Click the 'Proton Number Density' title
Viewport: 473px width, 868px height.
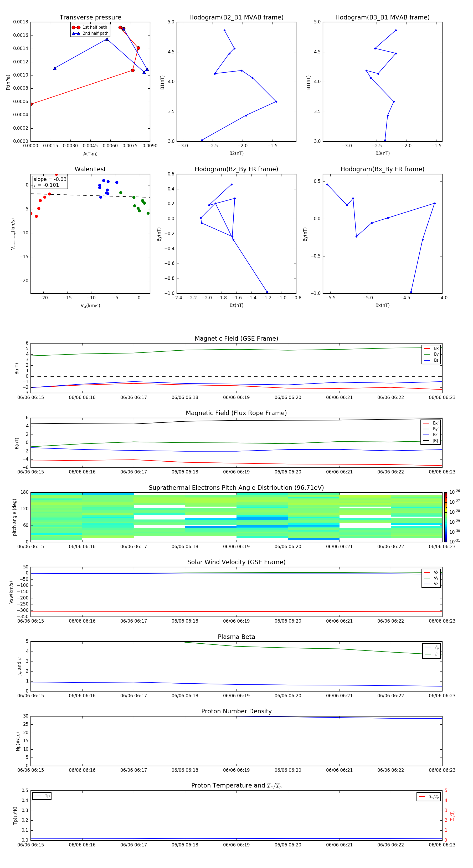236,711
